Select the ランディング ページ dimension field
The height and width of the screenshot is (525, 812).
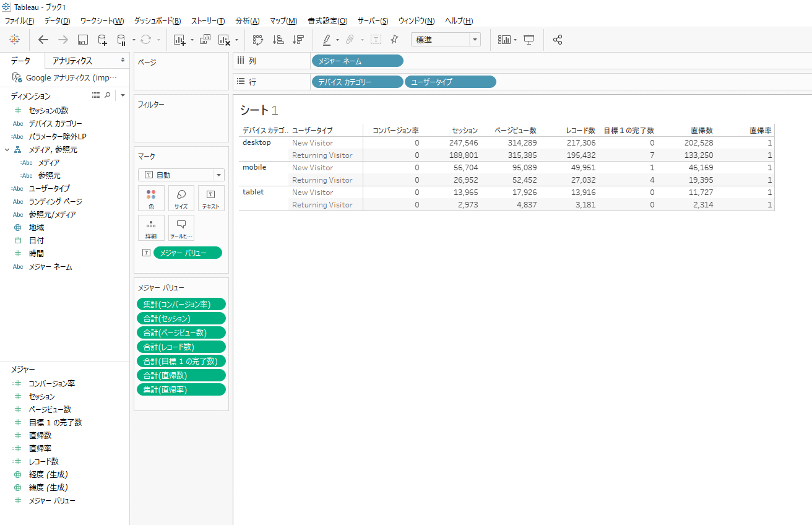[55, 201]
